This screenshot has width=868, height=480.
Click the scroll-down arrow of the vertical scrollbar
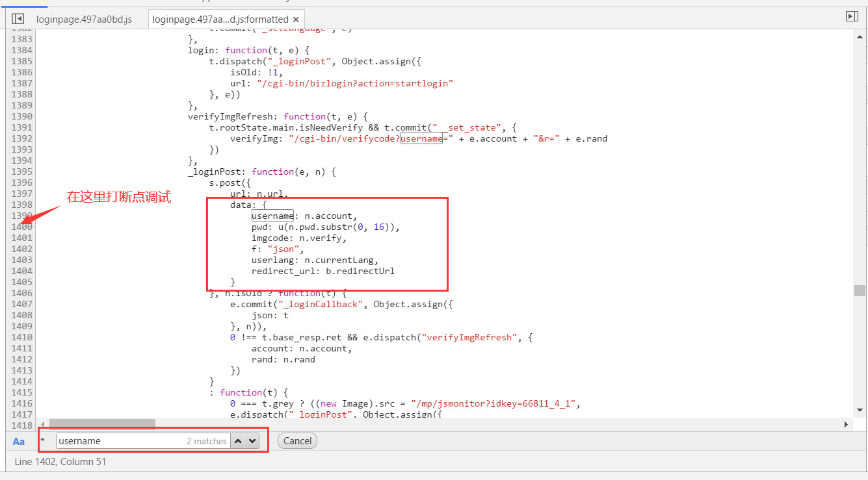(860, 410)
